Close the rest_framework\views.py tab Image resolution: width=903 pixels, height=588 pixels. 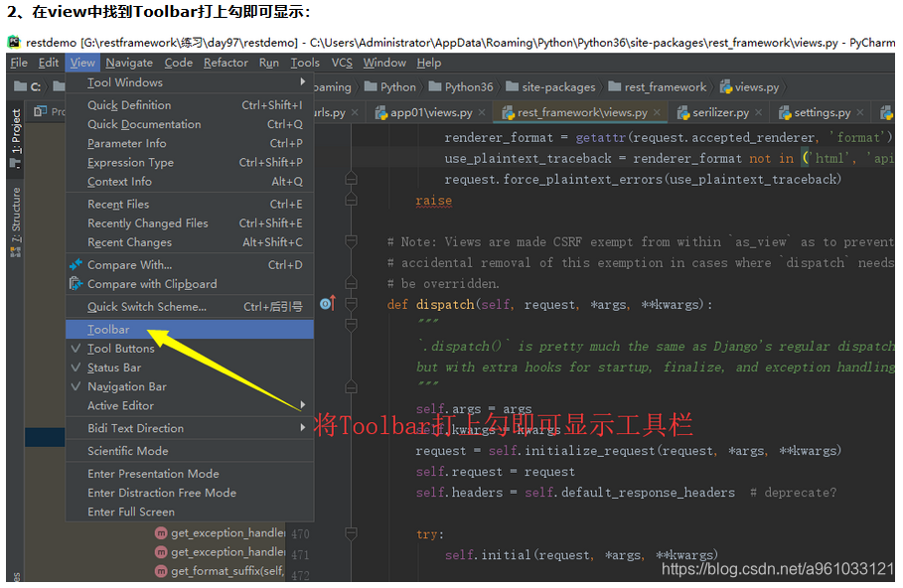(657, 113)
